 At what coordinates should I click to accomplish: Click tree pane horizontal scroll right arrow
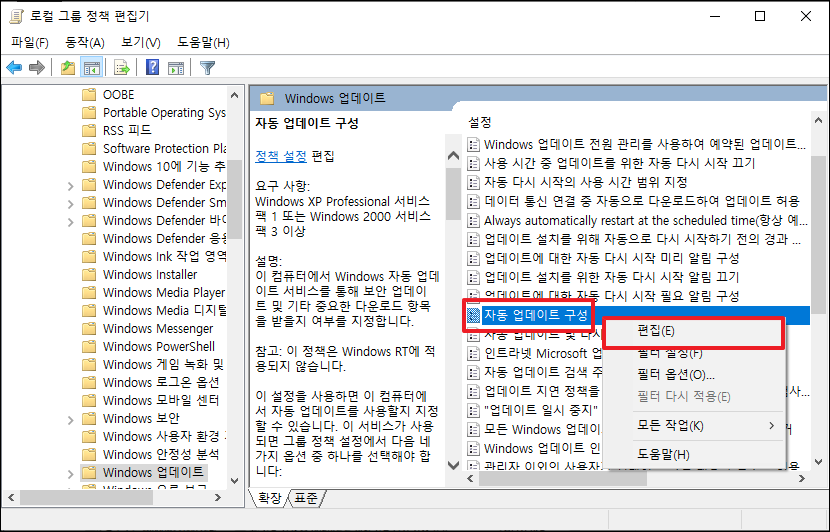click(218, 498)
